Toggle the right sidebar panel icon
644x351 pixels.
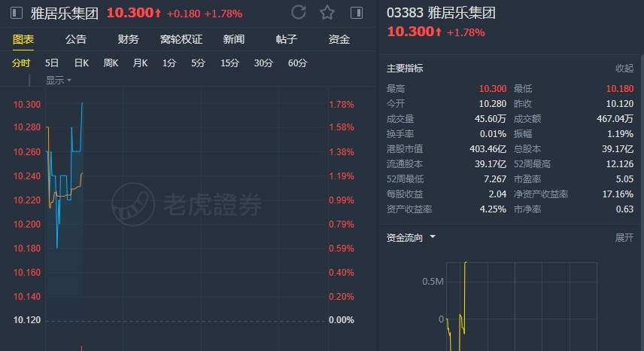click(357, 13)
